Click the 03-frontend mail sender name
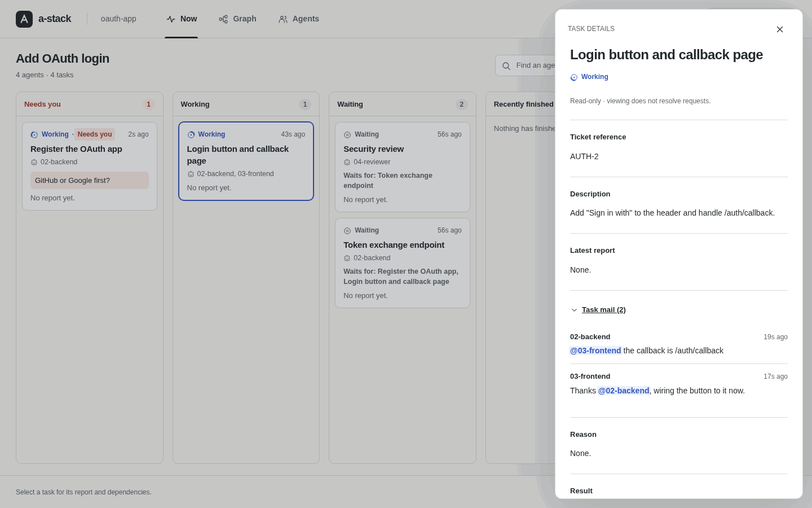This screenshot has height=508, width=812. point(590,376)
